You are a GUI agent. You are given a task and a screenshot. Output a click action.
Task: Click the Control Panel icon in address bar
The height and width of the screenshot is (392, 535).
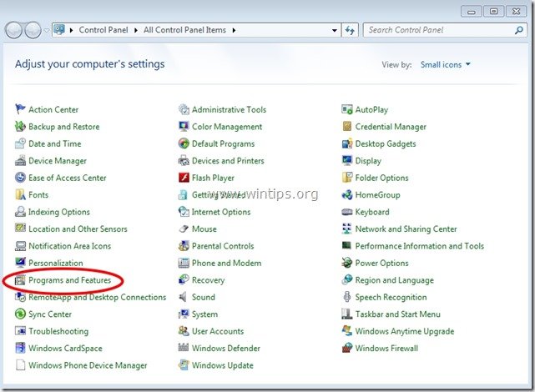pos(59,30)
